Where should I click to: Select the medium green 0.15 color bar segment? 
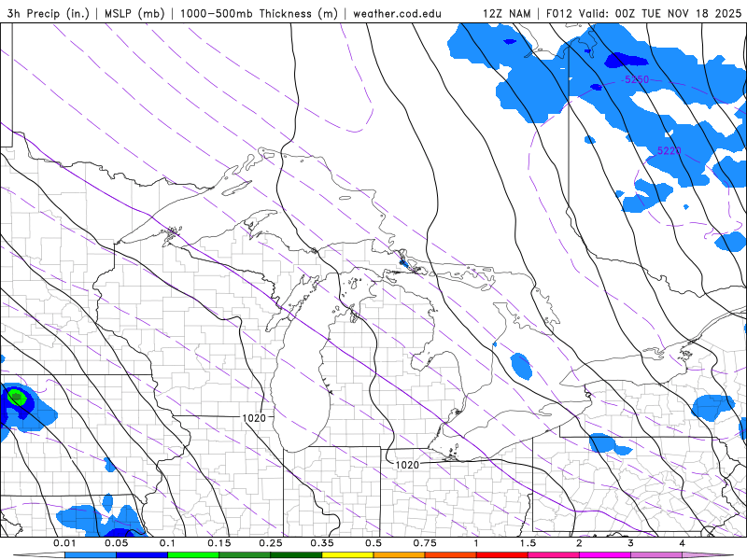coord(245,555)
